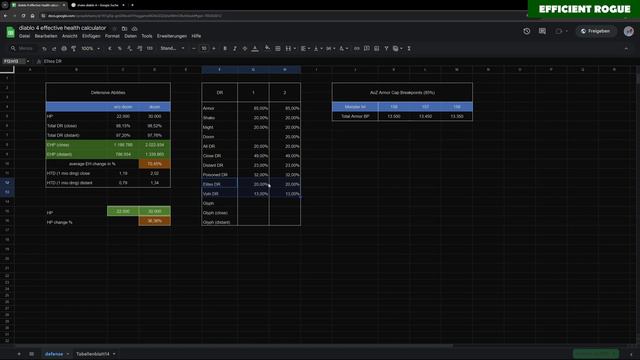Insert a link
Screen dimensions: 640x360
(x=357, y=48)
